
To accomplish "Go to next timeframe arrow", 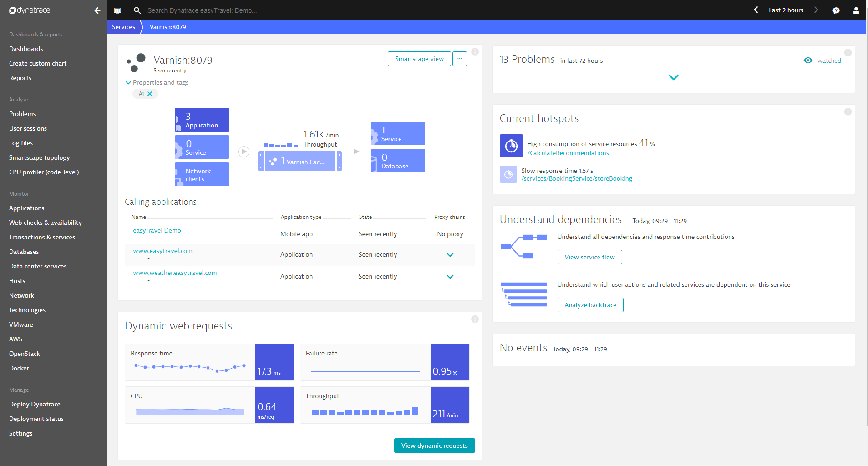I will tap(816, 10).
